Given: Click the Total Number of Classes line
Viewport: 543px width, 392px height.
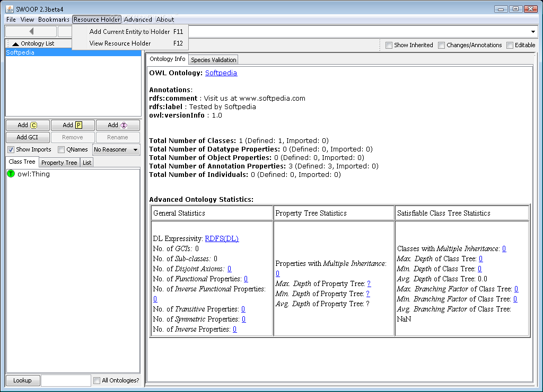Looking at the screenshot, I should [239, 141].
